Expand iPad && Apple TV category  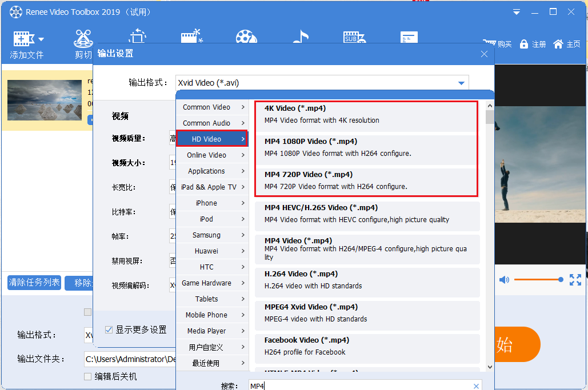212,187
